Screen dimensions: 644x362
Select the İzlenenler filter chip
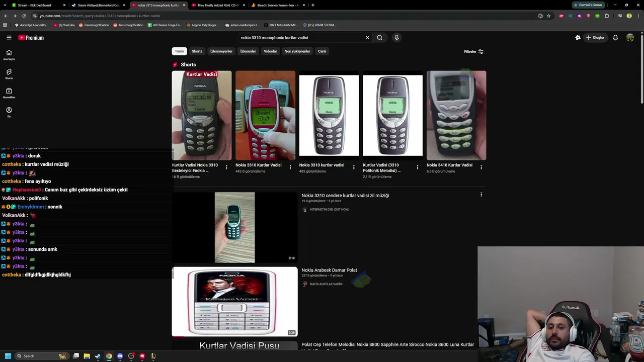pyautogui.click(x=248, y=51)
